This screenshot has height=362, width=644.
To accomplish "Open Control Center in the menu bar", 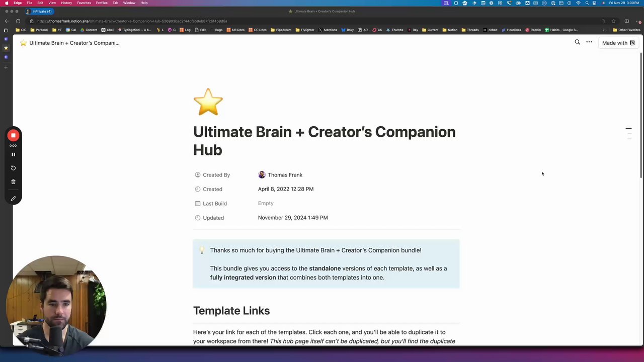I will point(595,3).
